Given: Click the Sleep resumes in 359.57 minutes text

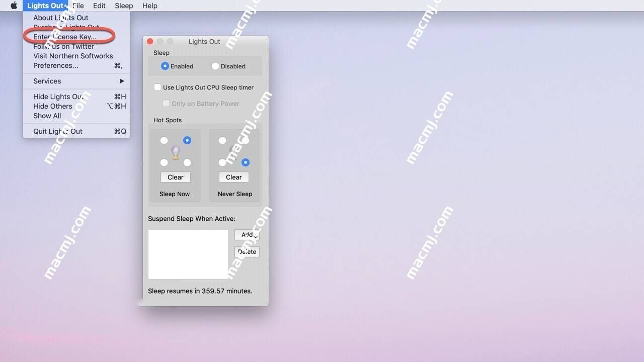Looking at the screenshot, I should pos(200,291).
